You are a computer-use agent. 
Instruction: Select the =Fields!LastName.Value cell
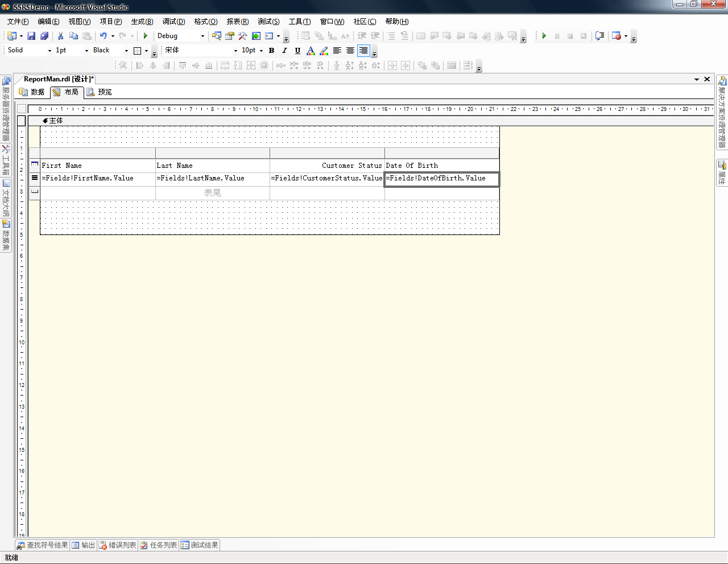[x=213, y=179]
